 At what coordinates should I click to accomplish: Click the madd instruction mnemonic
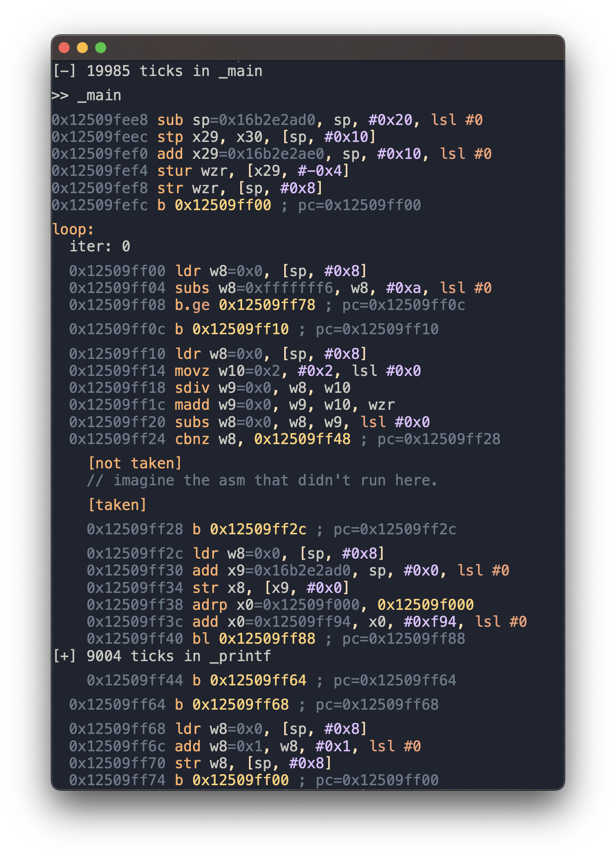coord(192,405)
